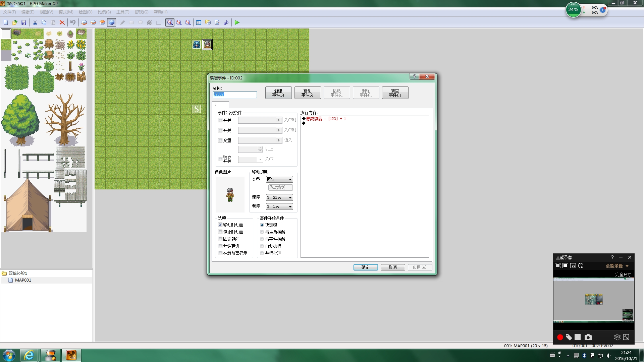Click the Save project toolbar icon
The image size is (644, 362).
(24, 22)
